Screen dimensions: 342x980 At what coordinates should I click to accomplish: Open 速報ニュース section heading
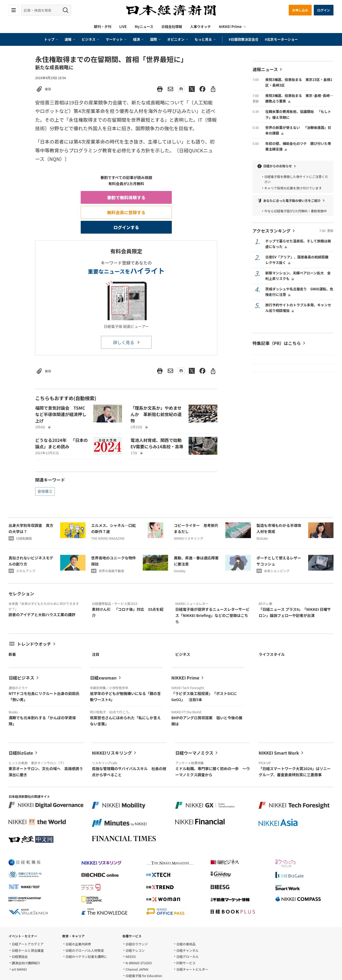pyautogui.click(x=267, y=70)
